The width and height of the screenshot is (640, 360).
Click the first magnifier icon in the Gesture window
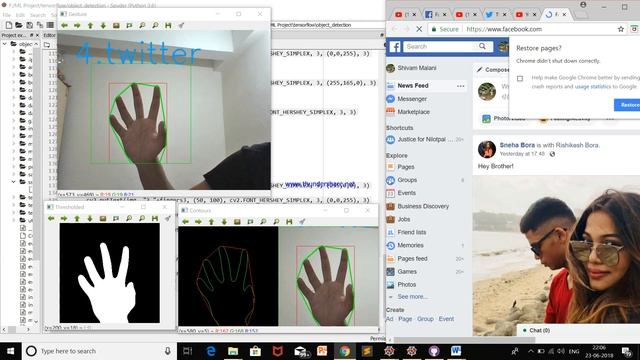pos(142,25)
